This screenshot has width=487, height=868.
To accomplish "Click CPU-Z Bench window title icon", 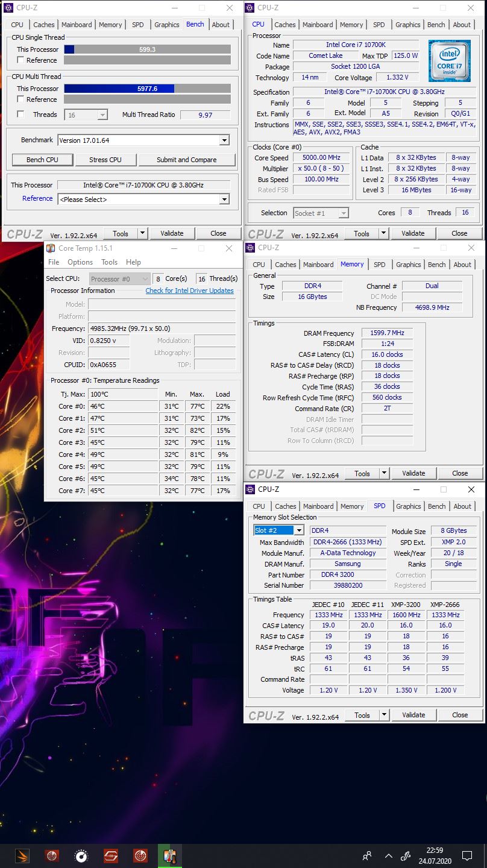I will (x=9, y=8).
